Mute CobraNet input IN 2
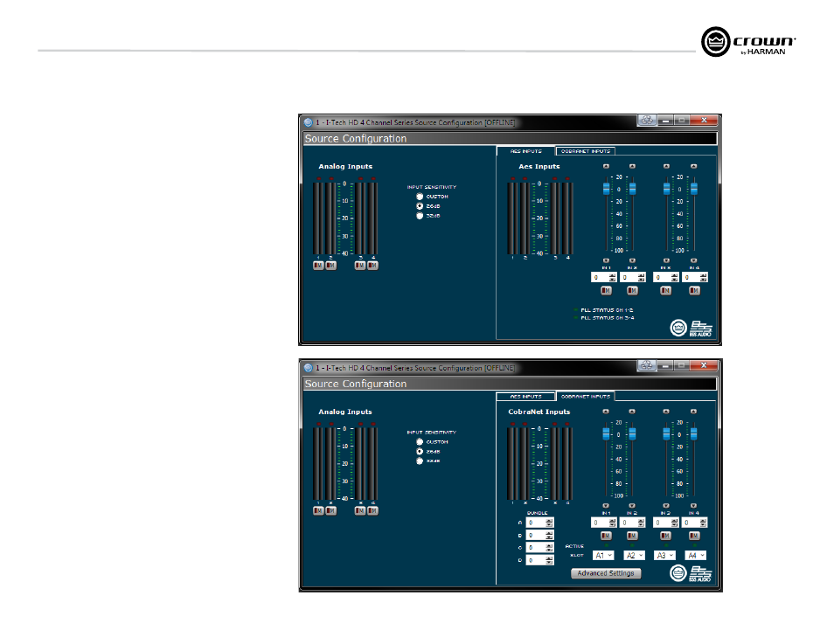 (x=632, y=536)
